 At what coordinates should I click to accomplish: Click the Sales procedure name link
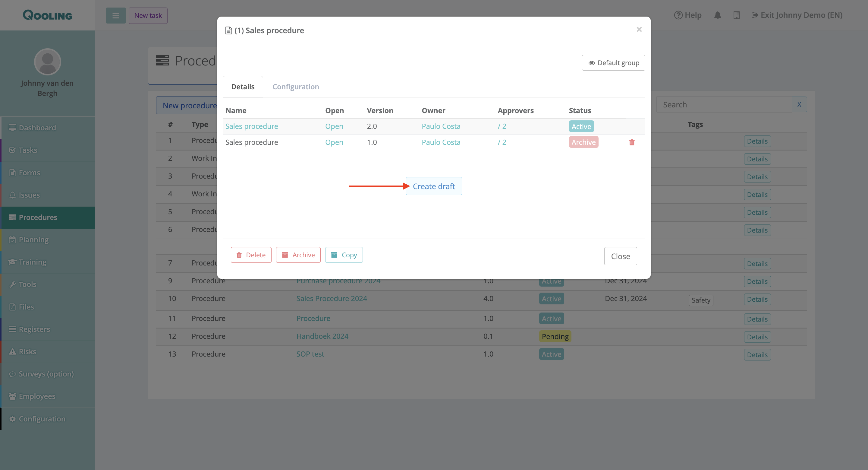(x=251, y=126)
